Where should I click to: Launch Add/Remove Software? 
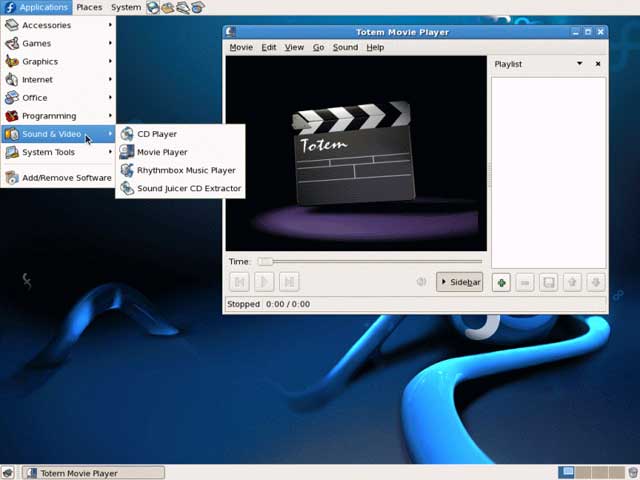pos(58,178)
